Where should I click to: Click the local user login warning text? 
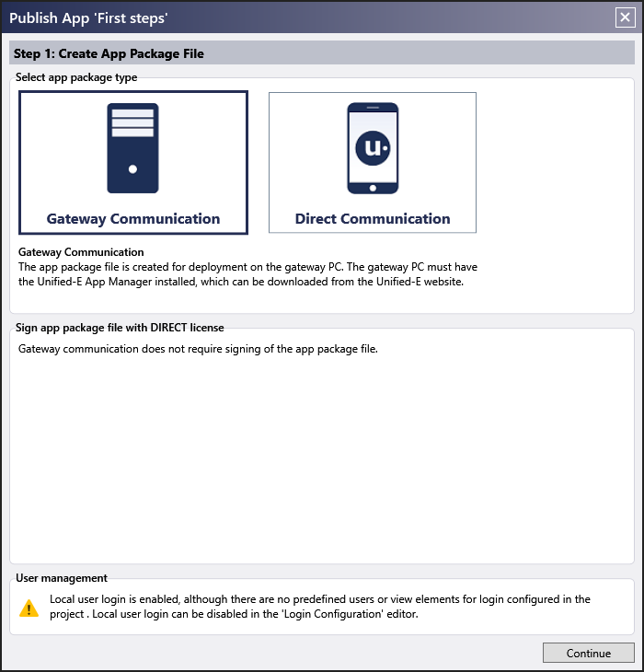pyautogui.click(x=319, y=607)
